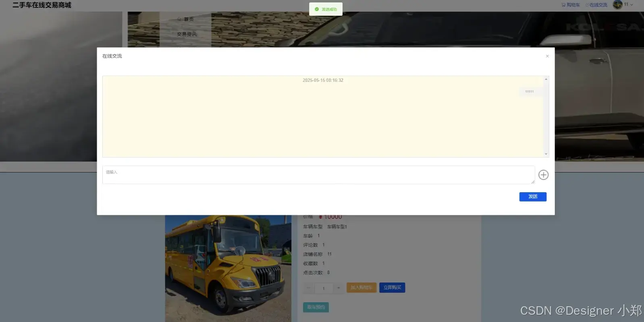Viewport: 644px width, 322px height.
Task: Click the 点击次数 click count row
Action: click(x=316, y=273)
